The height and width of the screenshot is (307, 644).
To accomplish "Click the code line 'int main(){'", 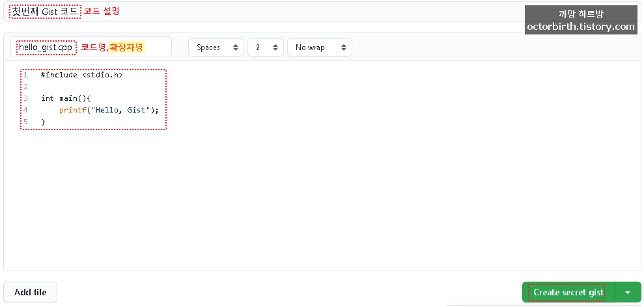I will 66,98.
